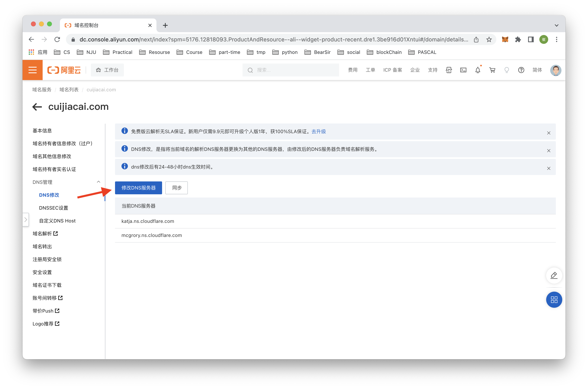Click back arrow beside cuijiacai.com title
The width and height of the screenshot is (588, 389).
pyautogui.click(x=37, y=107)
